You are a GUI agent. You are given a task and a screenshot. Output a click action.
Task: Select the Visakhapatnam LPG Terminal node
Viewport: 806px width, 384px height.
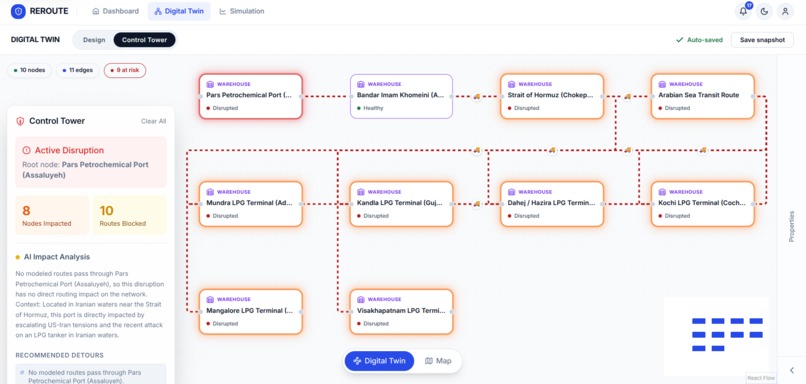[x=401, y=312]
